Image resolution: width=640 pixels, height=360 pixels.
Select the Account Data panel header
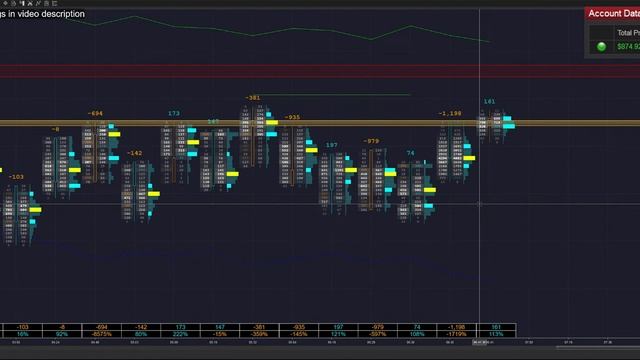612,13
